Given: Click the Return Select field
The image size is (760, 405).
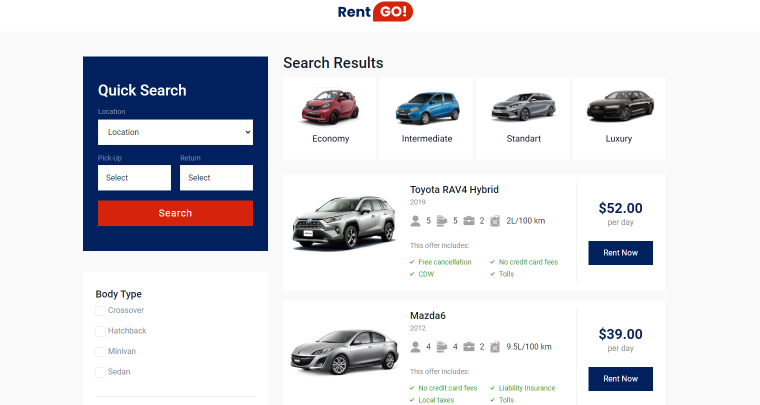Looking at the screenshot, I should coord(216,178).
